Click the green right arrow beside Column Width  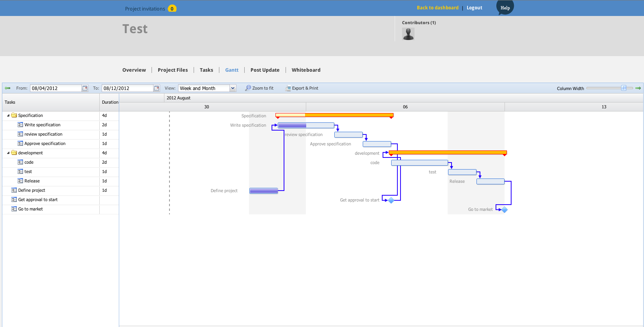(638, 88)
